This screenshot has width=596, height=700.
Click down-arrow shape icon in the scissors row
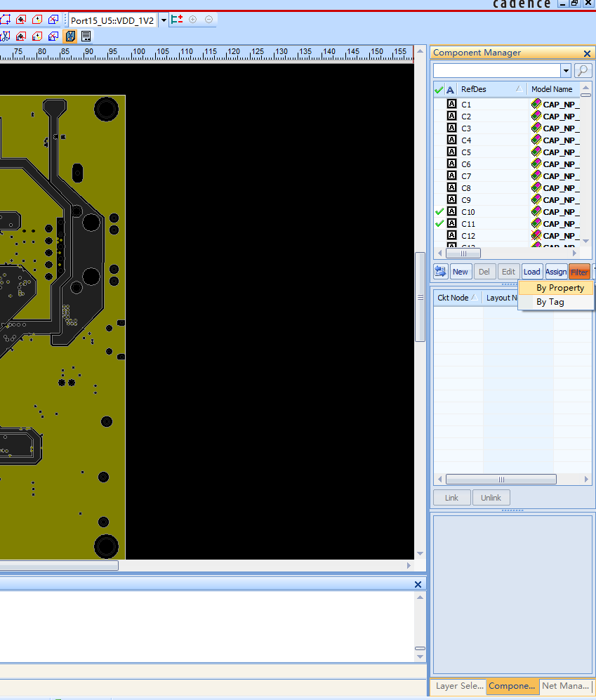coord(37,37)
